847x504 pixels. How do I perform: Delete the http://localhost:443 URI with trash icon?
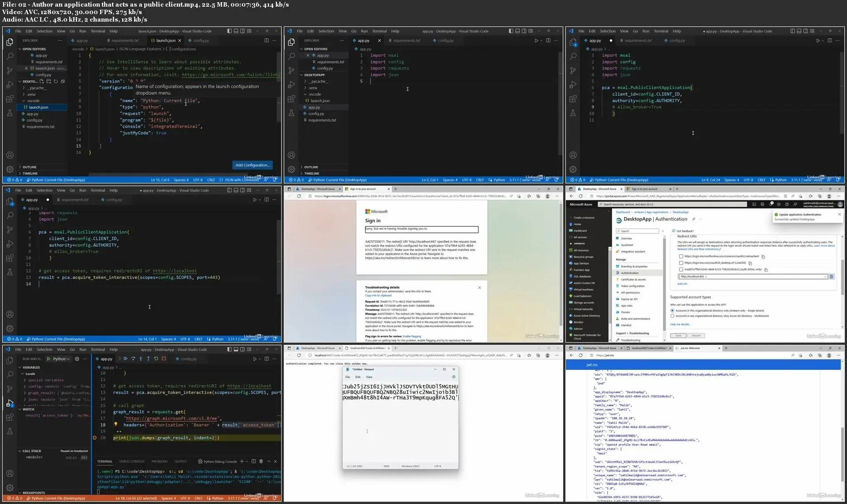pos(831,277)
